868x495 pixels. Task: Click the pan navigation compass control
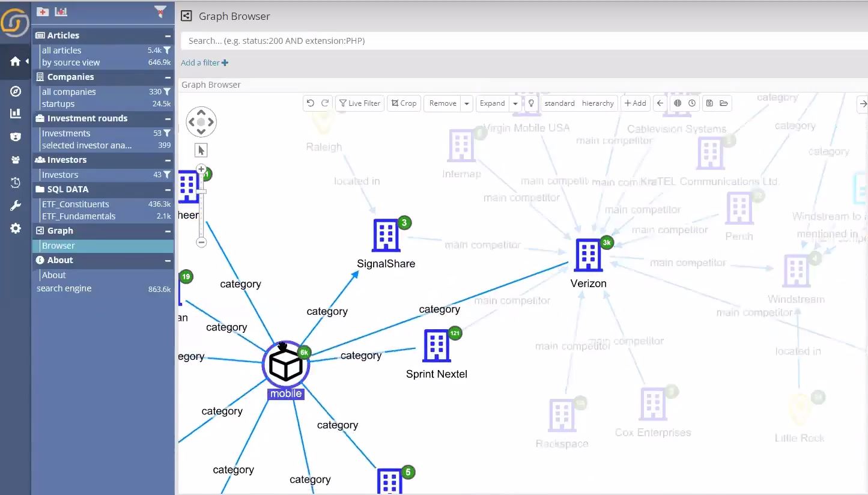pyautogui.click(x=201, y=122)
